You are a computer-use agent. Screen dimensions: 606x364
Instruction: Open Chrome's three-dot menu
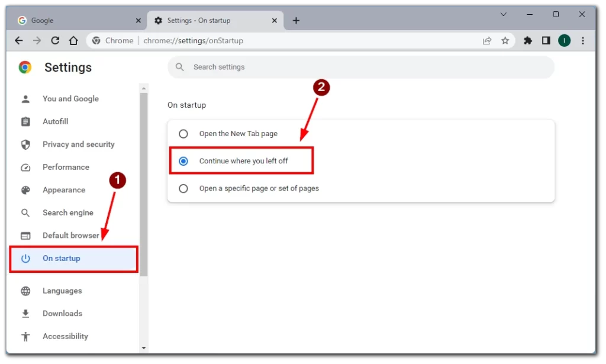(x=583, y=41)
